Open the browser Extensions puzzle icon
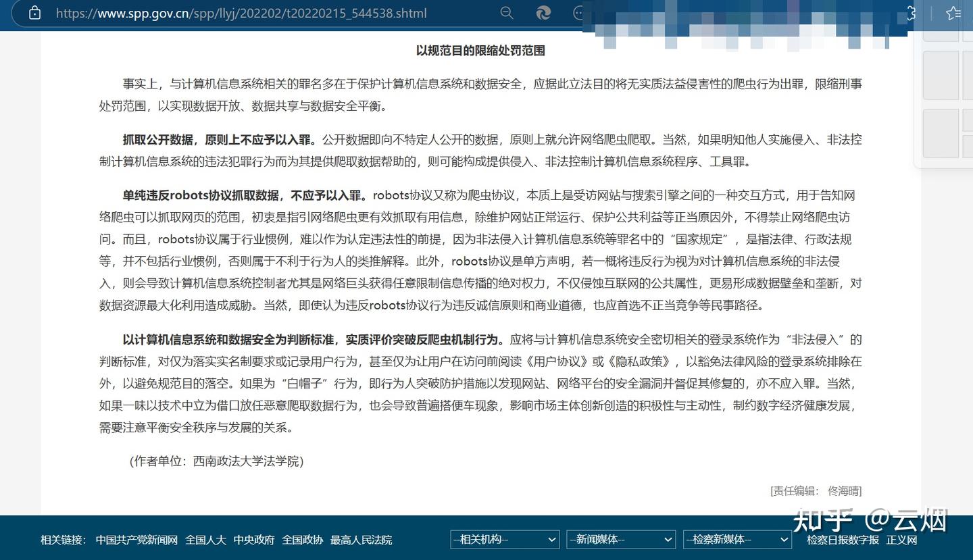This screenshot has width=973, height=560. 910,13
